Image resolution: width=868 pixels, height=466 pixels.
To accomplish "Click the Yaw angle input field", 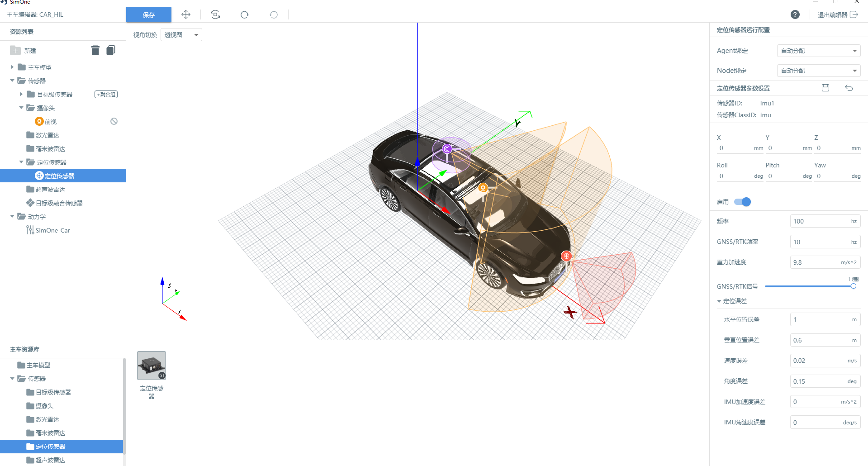I will click(x=838, y=176).
